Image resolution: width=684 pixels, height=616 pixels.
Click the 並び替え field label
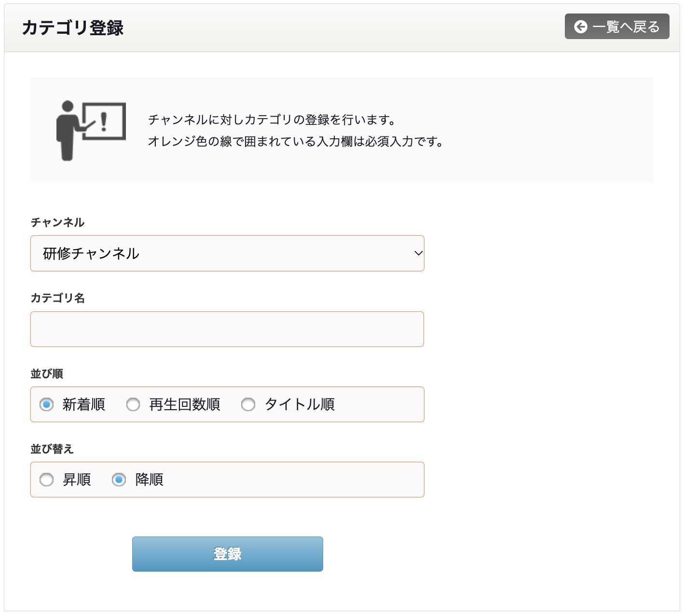pos(52,449)
